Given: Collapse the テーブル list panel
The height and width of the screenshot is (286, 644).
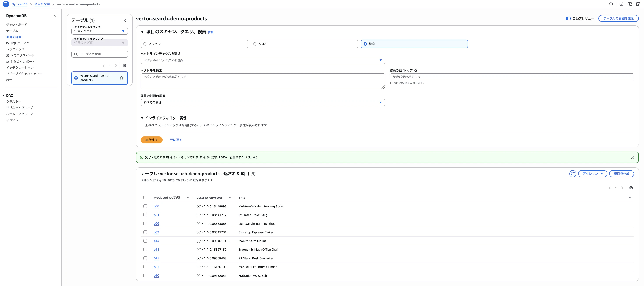Looking at the screenshot, I should [x=125, y=21].
